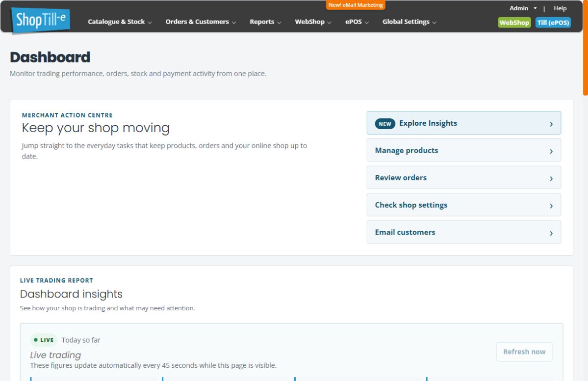
Task: Click the blue Till (ePOS) button
Action: point(553,23)
